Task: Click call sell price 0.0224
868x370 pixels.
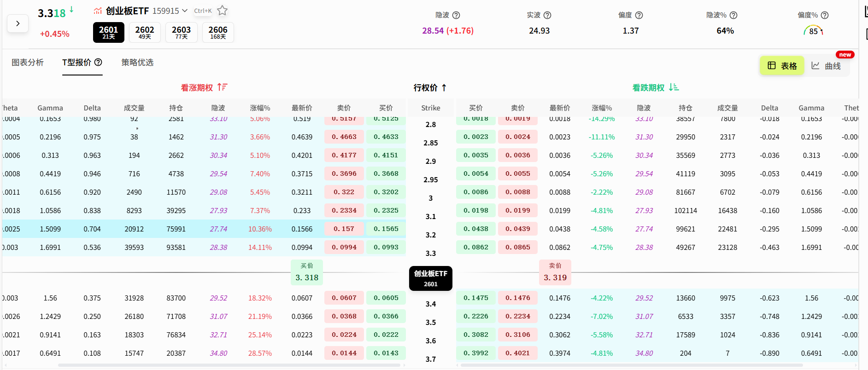Action: (344, 335)
